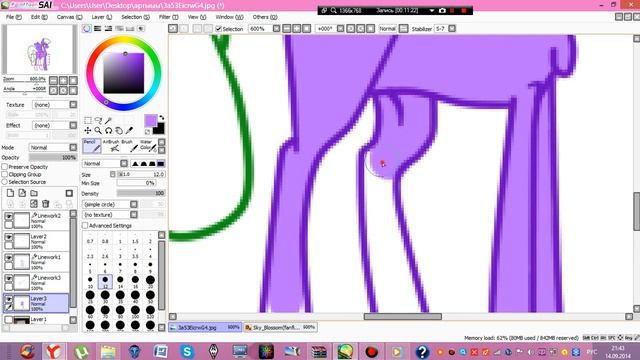Create a new layer folder

[34, 193]
